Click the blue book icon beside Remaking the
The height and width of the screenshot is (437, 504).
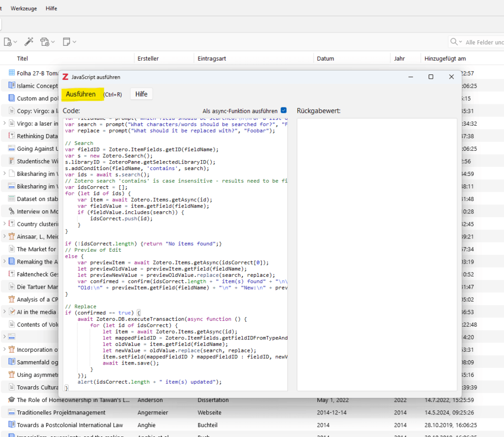(11, 262)
